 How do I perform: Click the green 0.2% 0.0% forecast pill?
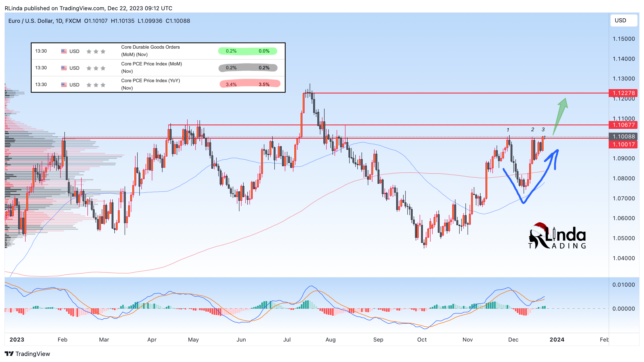[248, 51]
